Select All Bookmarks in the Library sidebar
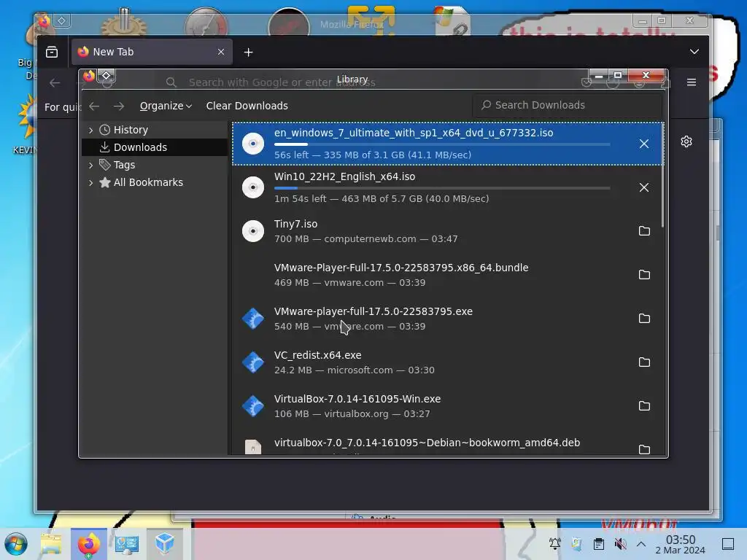Screen dimensions: 747x560 pyautogui.click(x=155, y=183)
